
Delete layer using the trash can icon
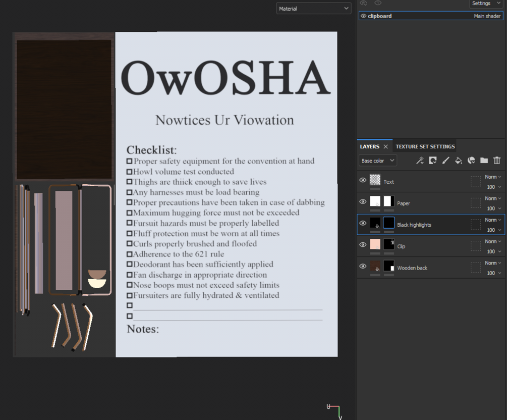497,161
